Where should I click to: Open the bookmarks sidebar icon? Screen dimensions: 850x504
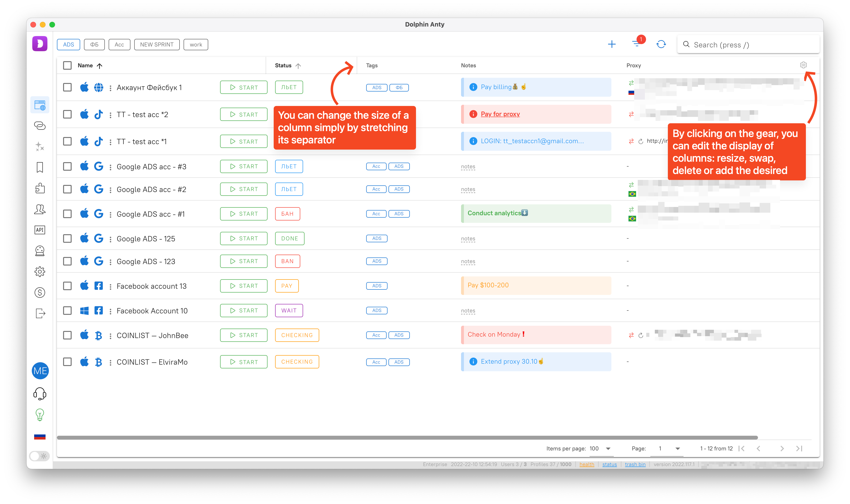click(40, 167)
